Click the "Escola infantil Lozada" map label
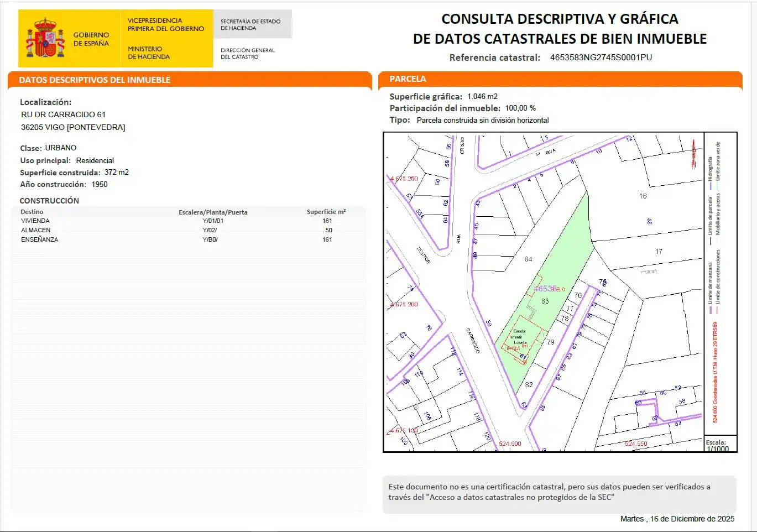This screenshot has width=757, height=532. pyautogui.click(x=519, y=337)
